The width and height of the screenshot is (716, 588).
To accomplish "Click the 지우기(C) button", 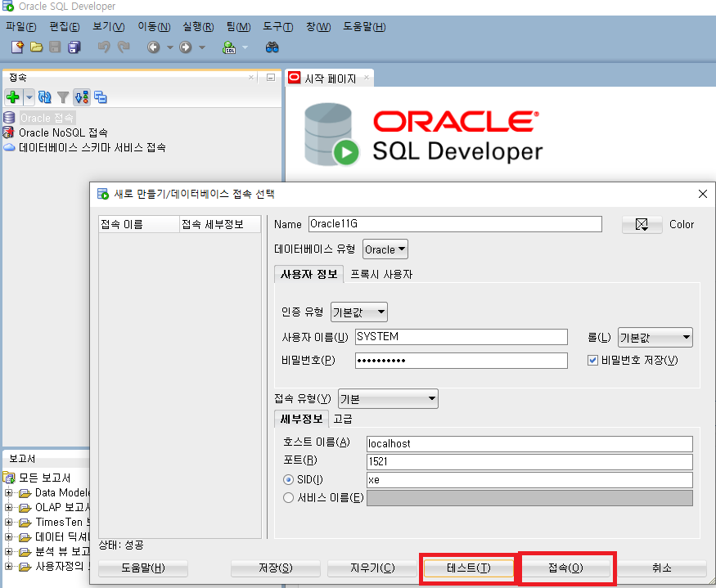I will pos(372,568).
